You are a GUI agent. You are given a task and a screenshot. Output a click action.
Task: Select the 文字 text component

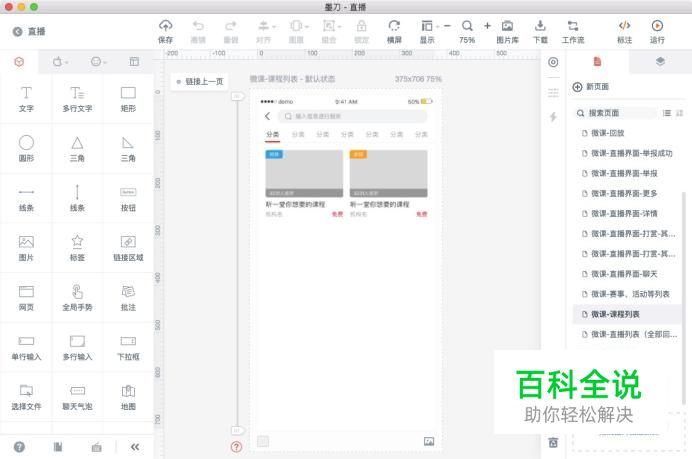pos(26,99)
